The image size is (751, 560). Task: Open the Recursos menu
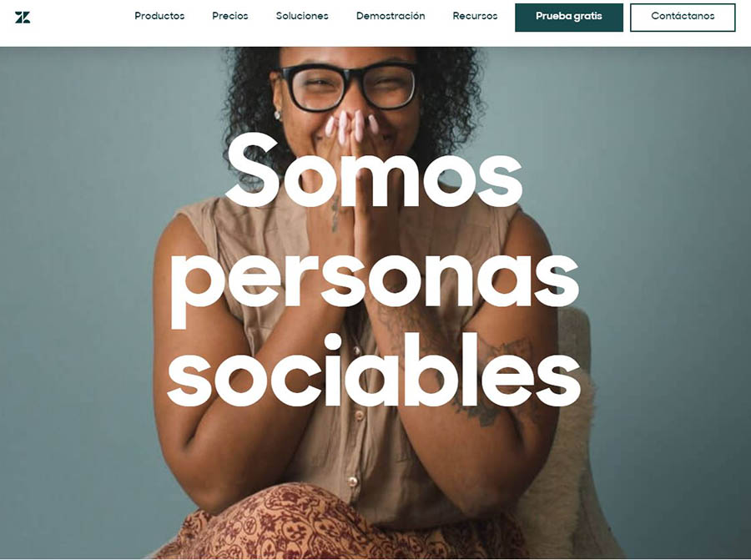475,16
